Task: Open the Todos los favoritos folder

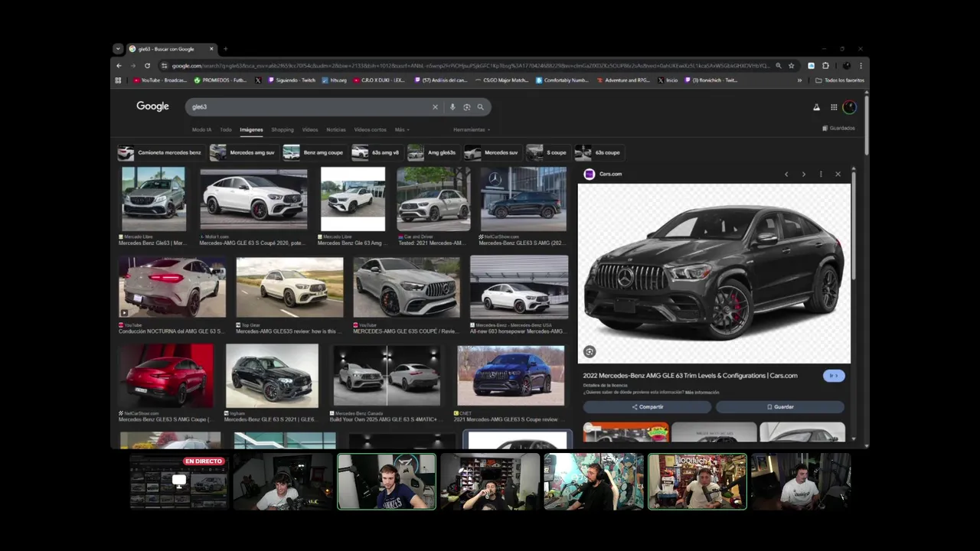Action: pos(840,80)
